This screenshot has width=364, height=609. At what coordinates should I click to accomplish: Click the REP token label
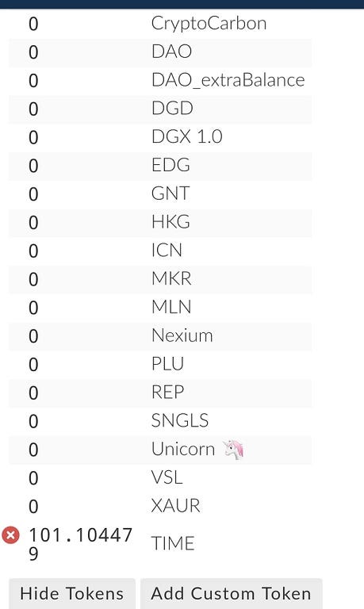[168, 392]
